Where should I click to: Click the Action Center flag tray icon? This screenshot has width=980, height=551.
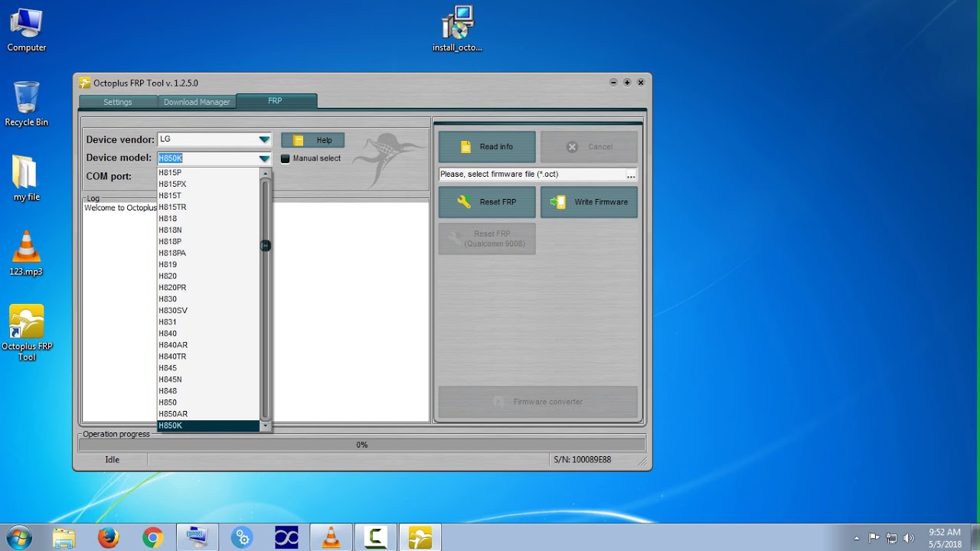[x=874, y=538]
